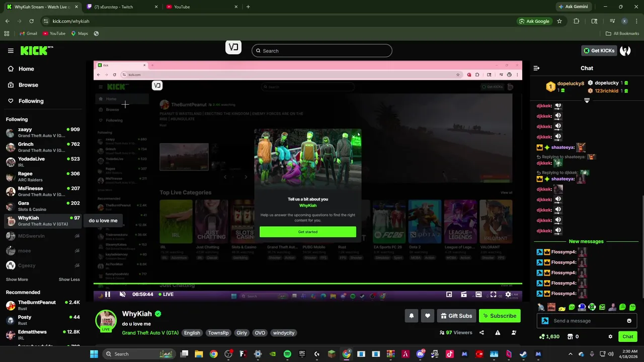Open the user profile avatar menu
The width and height of the screenshot is (644, 362).
[x=625, y=50]
